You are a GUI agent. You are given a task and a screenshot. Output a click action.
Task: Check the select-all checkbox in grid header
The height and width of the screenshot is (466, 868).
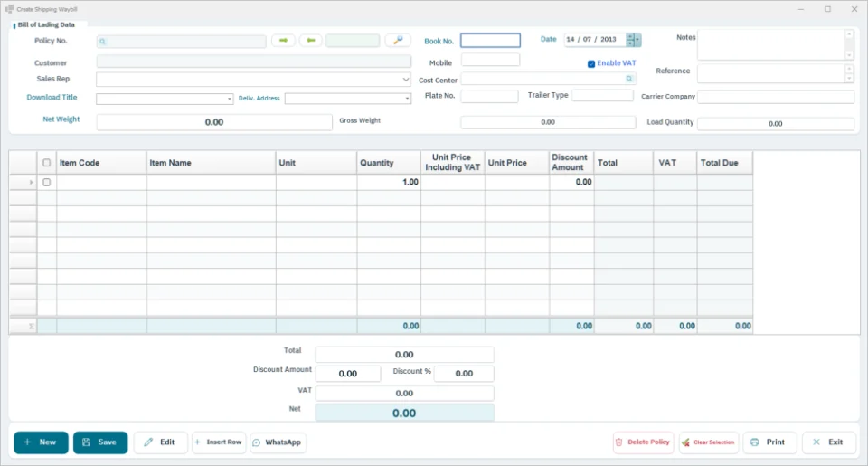46,163
